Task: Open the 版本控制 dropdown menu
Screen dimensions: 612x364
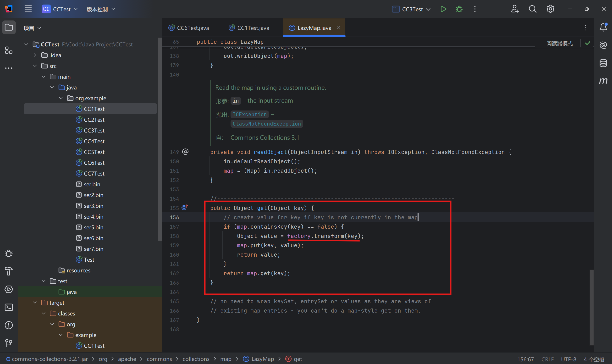Action: (101, 9)
